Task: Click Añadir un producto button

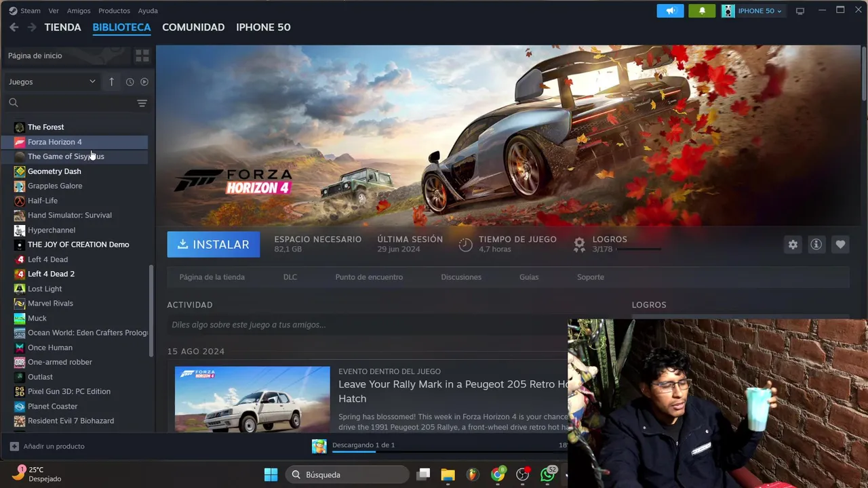Action: pyautogui.click(x=47, y=446)
